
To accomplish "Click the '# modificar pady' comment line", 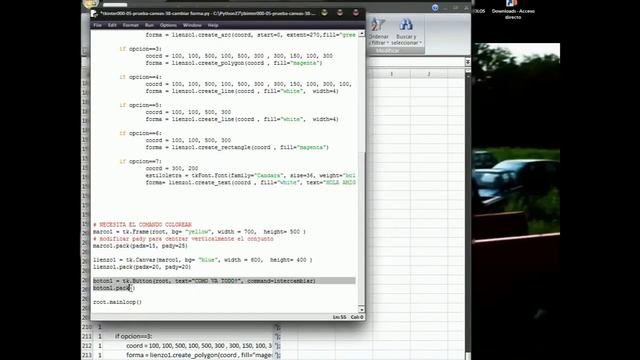I will (183, 239).
